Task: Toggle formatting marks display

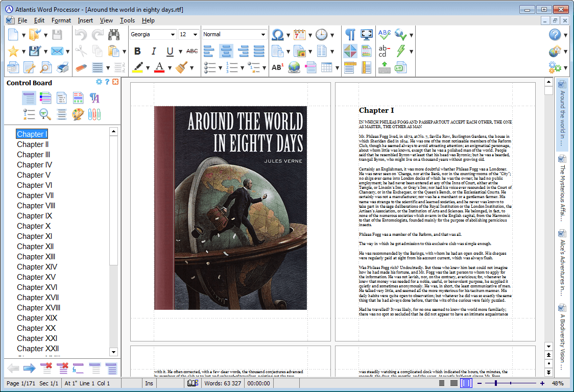Action: click(350, 34)
